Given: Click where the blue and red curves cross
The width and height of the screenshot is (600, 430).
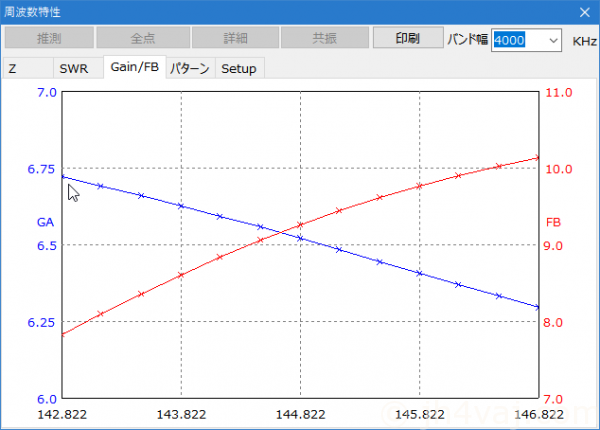Looking at the screenshot, I should [x=291, y=234].
